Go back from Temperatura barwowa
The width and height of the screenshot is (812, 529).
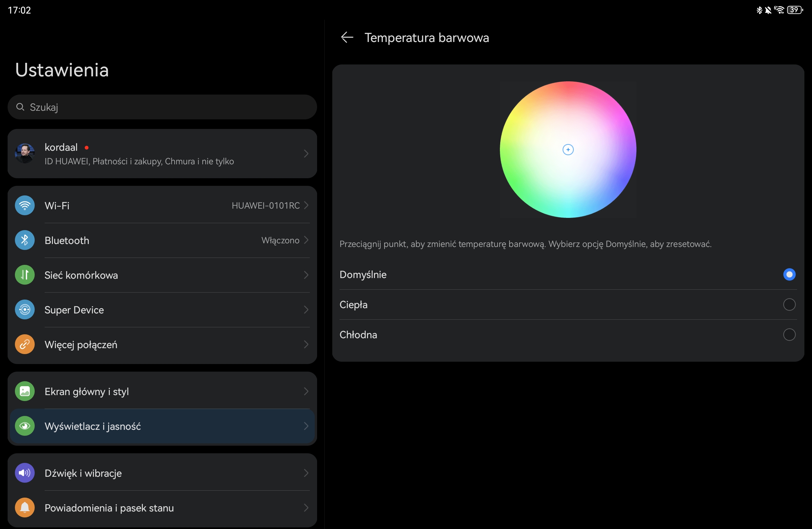pyautogui.click(x=347, y=37)
